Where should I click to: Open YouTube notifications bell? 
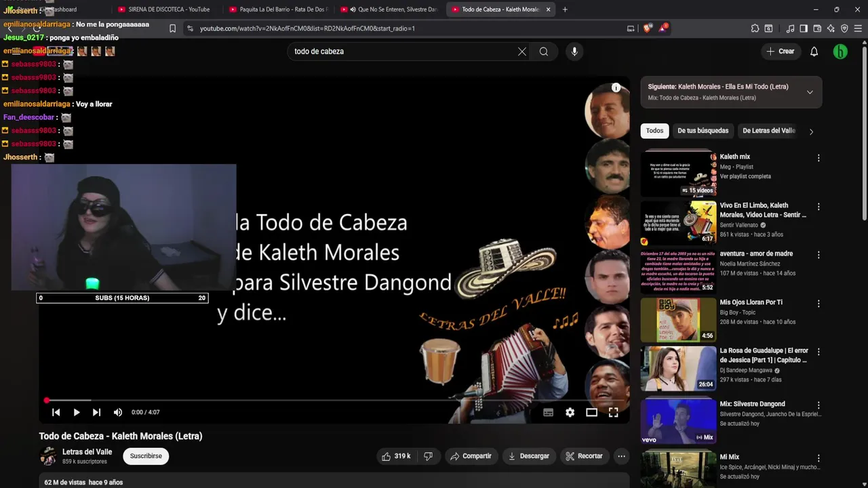point(814,52)
